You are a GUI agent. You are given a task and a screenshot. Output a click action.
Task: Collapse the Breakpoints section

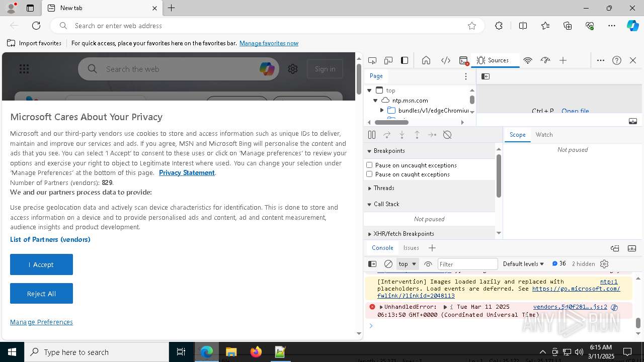pos(430,151)
